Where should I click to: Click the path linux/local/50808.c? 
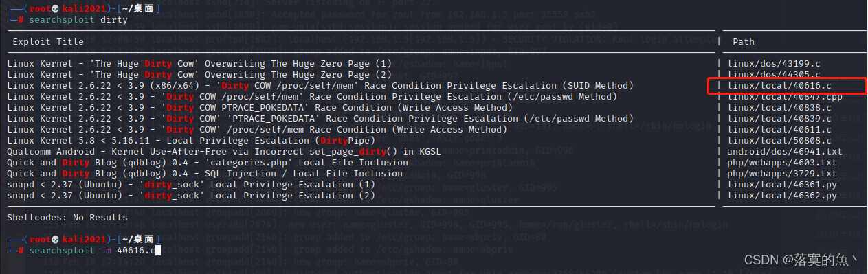779,141
